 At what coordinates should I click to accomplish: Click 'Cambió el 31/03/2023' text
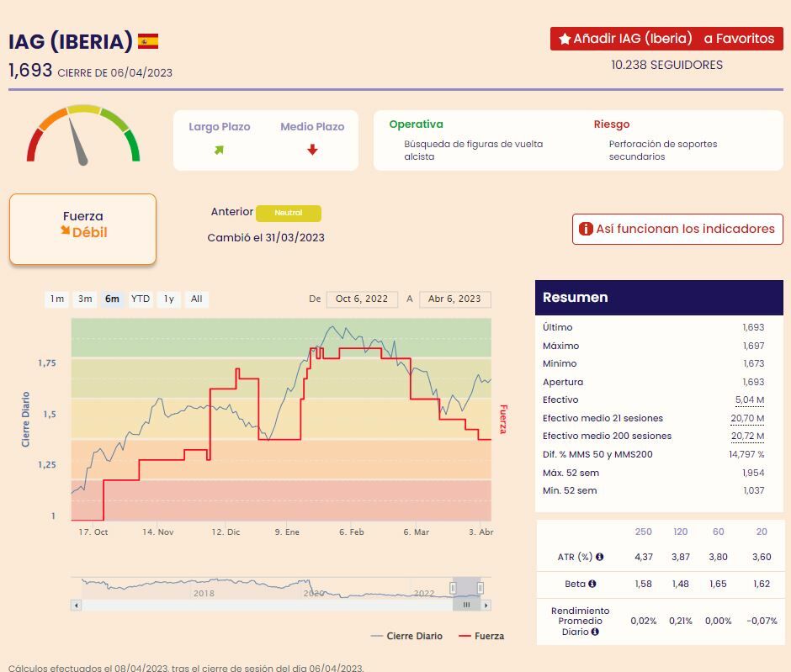[x=266, y=238]
